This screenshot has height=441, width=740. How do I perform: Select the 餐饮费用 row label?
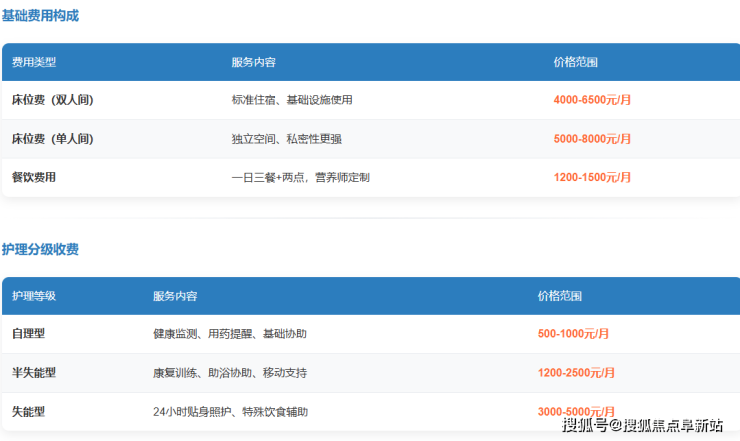(34, 177)
